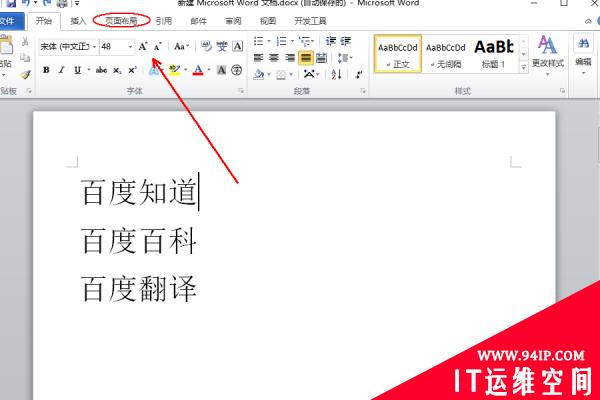Click the Numbering list icon

[281, 41]
